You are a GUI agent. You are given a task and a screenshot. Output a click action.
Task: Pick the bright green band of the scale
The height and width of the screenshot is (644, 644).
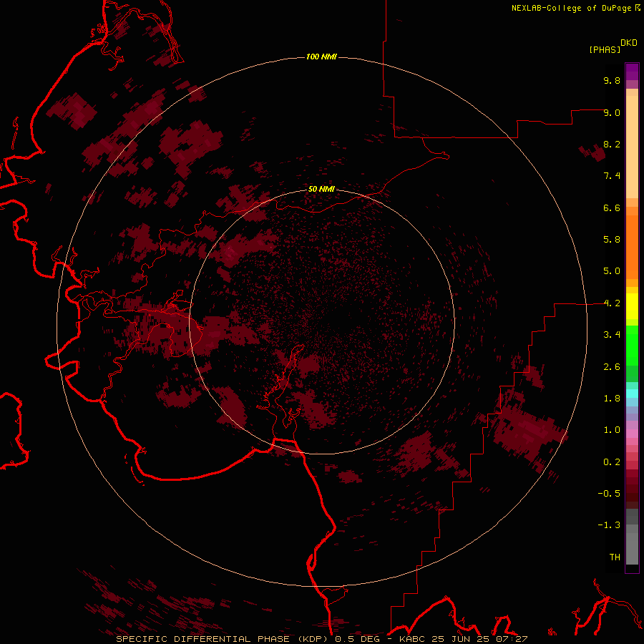tap(632, 346)
